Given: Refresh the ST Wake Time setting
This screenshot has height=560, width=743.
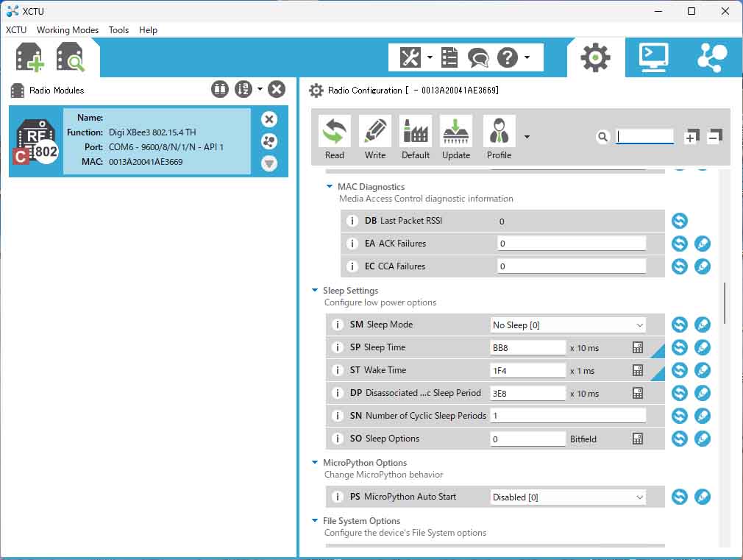Looking at the screenshot, I should (x=680, y=370).
